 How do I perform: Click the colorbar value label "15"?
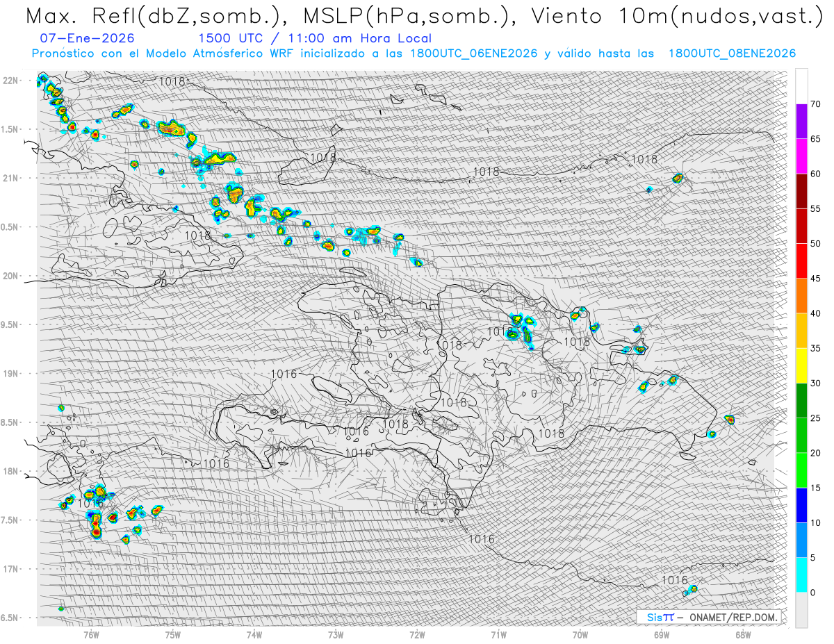815,488
